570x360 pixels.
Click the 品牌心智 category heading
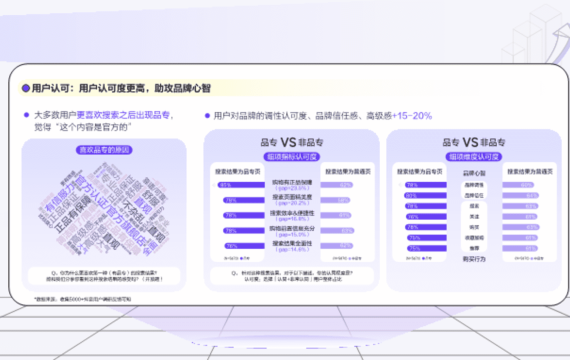click(474, 173)
